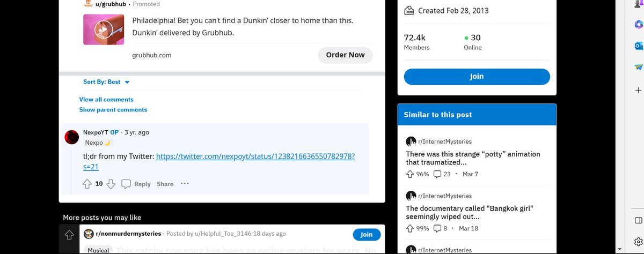Add a sidebar app with the plus icon
This screenshot has width=644, height=254.
[x=638, y=90]
